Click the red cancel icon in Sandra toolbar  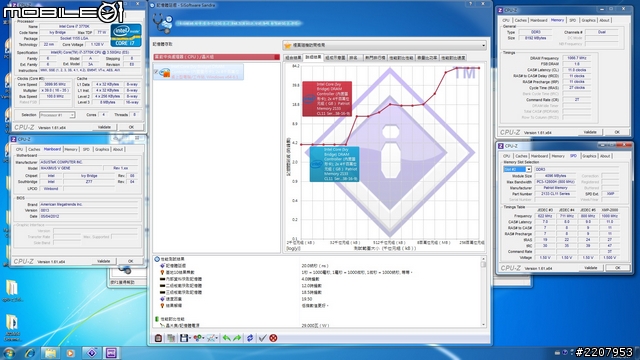pyautogui.click(x=273, y=338)
